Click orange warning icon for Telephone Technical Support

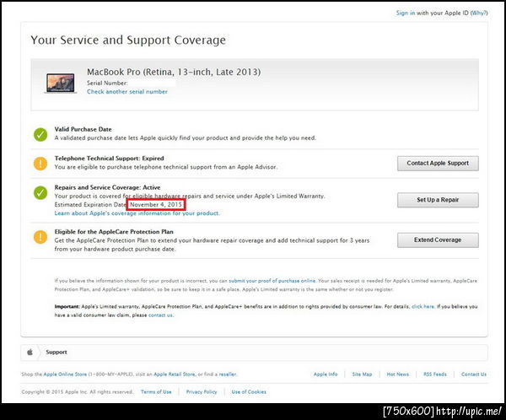pos(40,164)
